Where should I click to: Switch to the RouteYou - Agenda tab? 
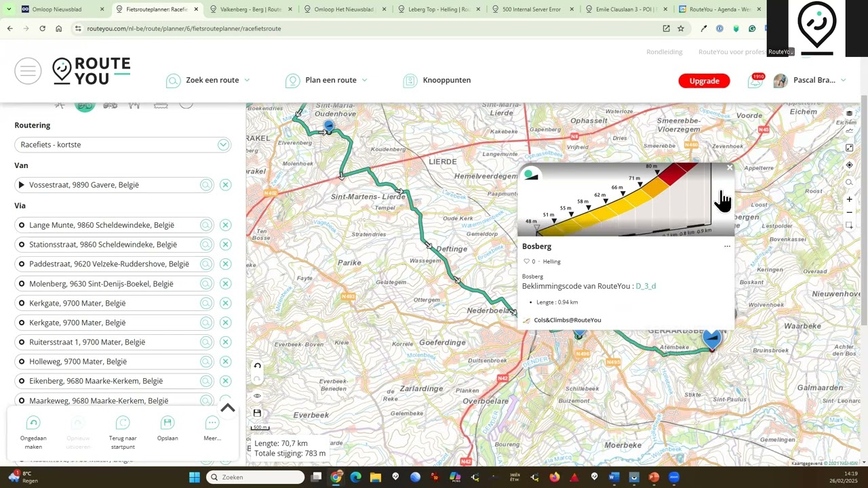point(719,9)
